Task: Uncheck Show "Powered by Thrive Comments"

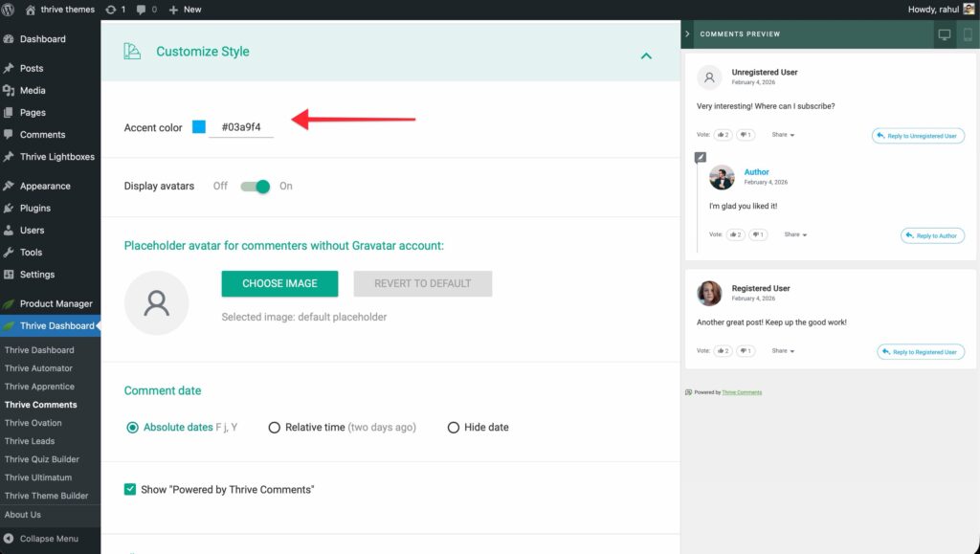Action: [x=130, y=490]
